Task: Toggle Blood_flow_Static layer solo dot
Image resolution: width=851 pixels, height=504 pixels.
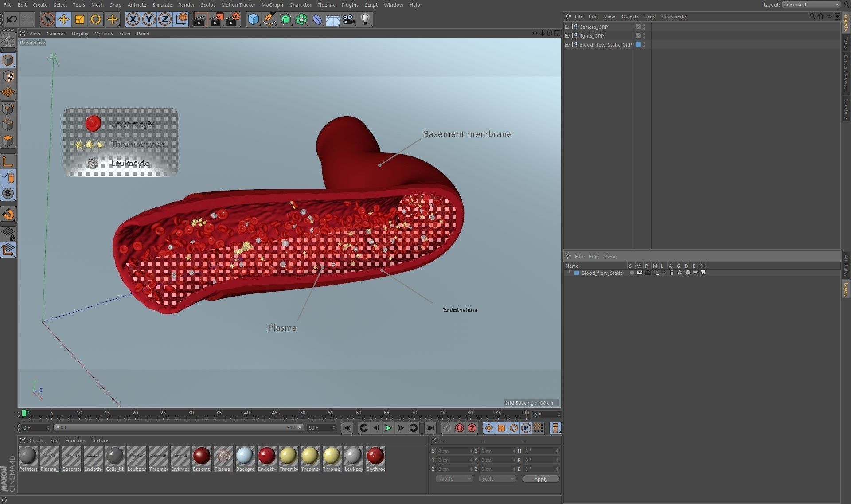Action: pyautogui.click(x=632, y=273)
